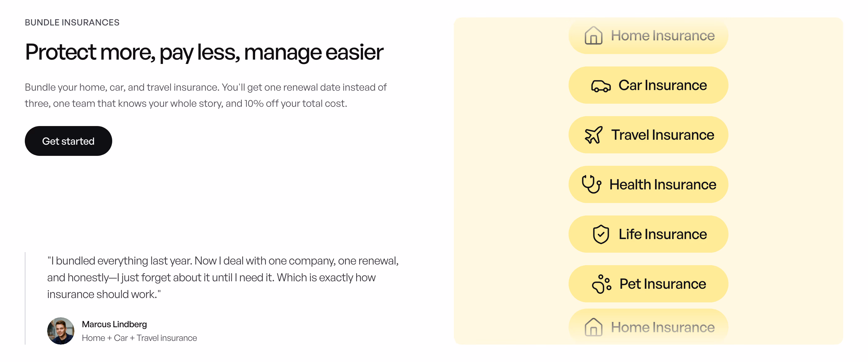
Task: Click the faded bottom Home Insurance text
Action: tap(662, 327)
